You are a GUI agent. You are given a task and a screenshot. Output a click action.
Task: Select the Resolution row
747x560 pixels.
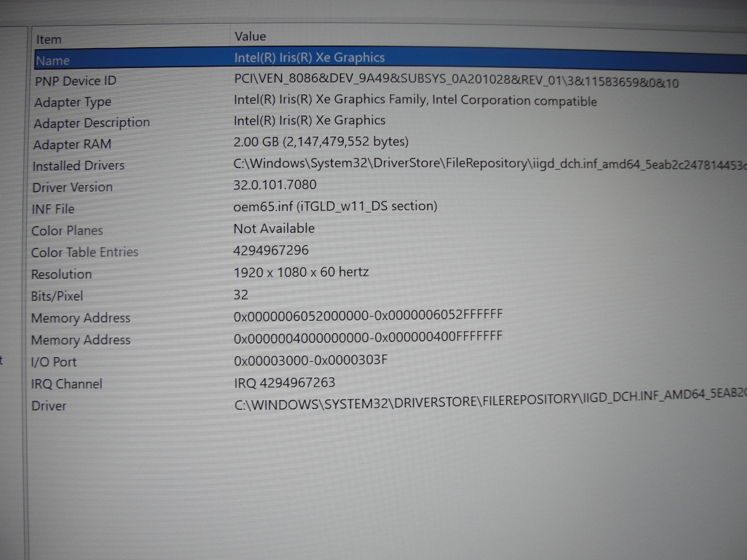(x=61, y=274)
